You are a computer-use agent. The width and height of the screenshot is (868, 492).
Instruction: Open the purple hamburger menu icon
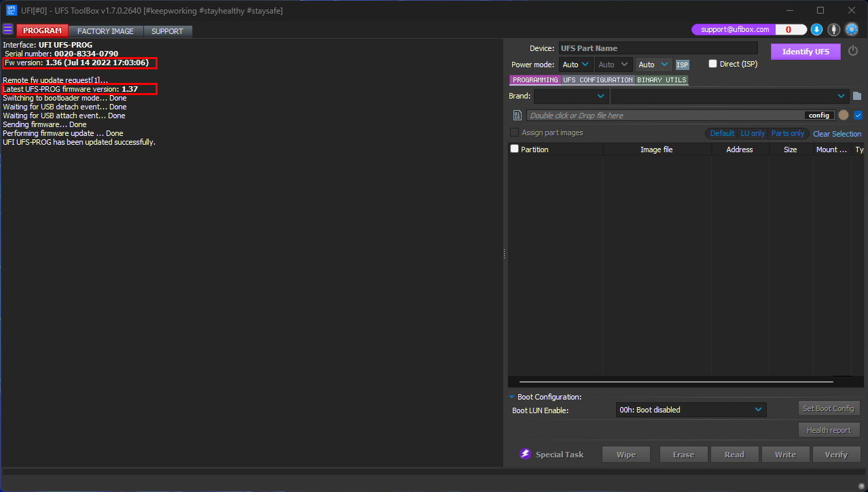pos(7,29)
